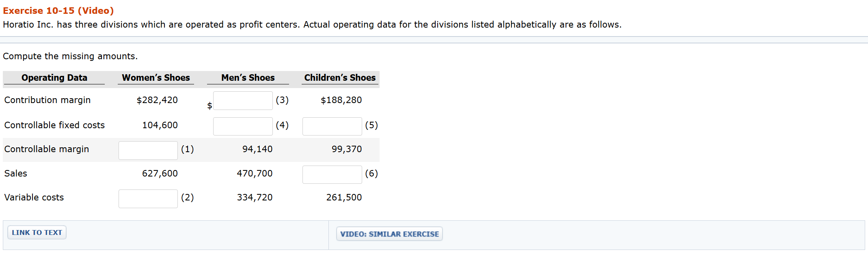The image size is (868, 254).
Task: Click the Children's Shoes column header
Action: point(340,77)
